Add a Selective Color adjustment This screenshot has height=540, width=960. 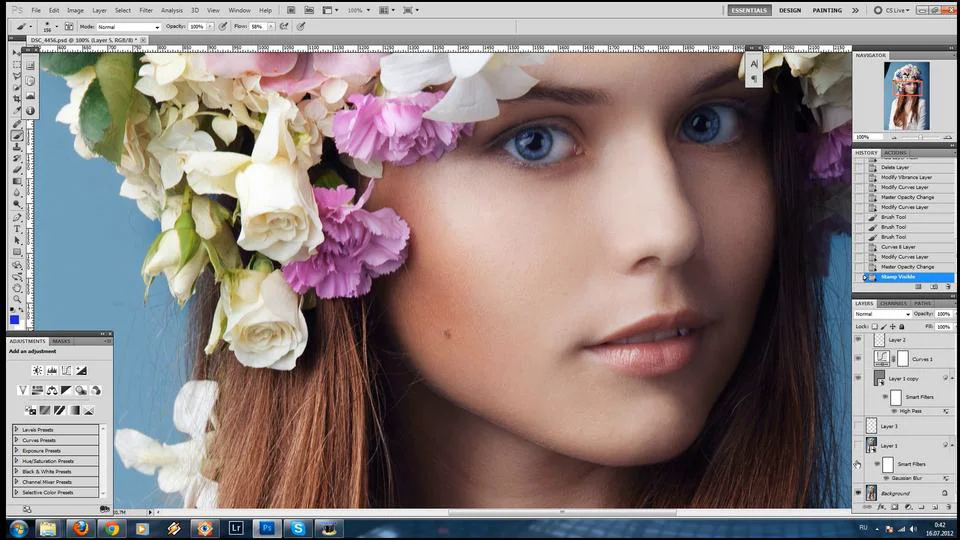pos(89,410)
